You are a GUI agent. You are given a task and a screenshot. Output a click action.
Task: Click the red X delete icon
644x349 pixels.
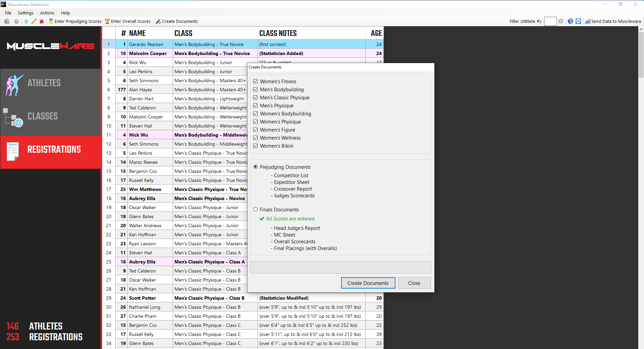point(42,21)
